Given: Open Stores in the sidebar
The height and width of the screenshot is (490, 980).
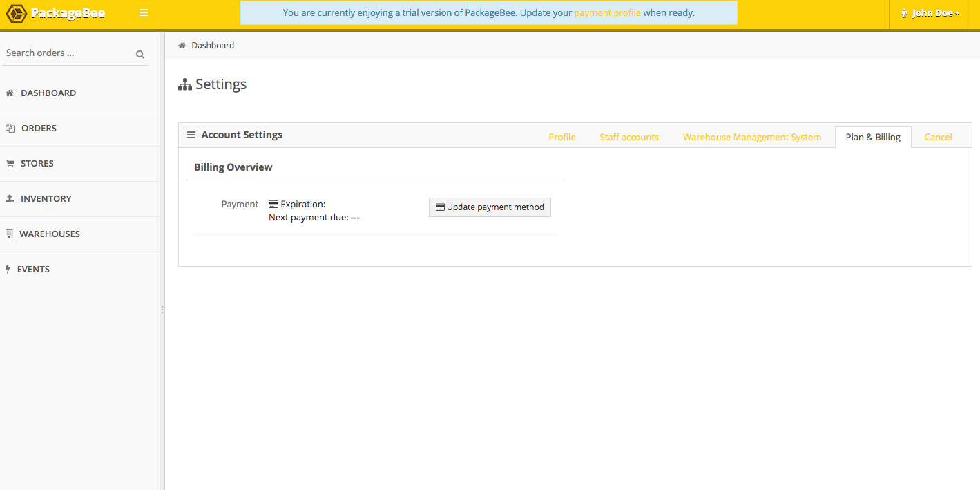Looking at the screenshot, I should point(80,164).
